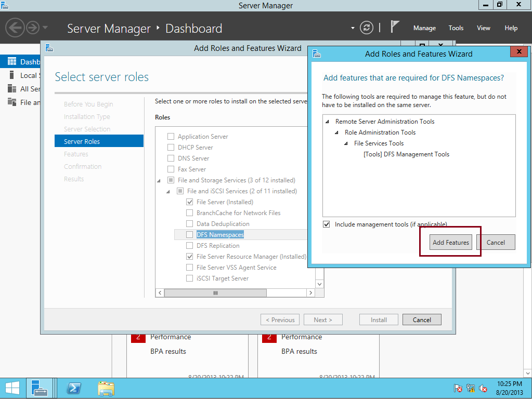Screen dimensions: 532x399
Task: Open the address bar dropdown beside Refresh
Action: [x=353, y=28]
